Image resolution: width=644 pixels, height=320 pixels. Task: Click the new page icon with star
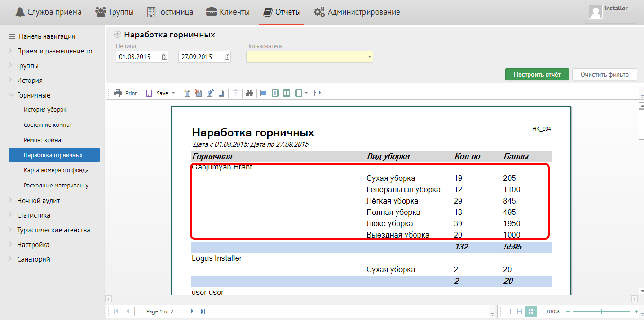pyautogui.click(x=187, y=93)
